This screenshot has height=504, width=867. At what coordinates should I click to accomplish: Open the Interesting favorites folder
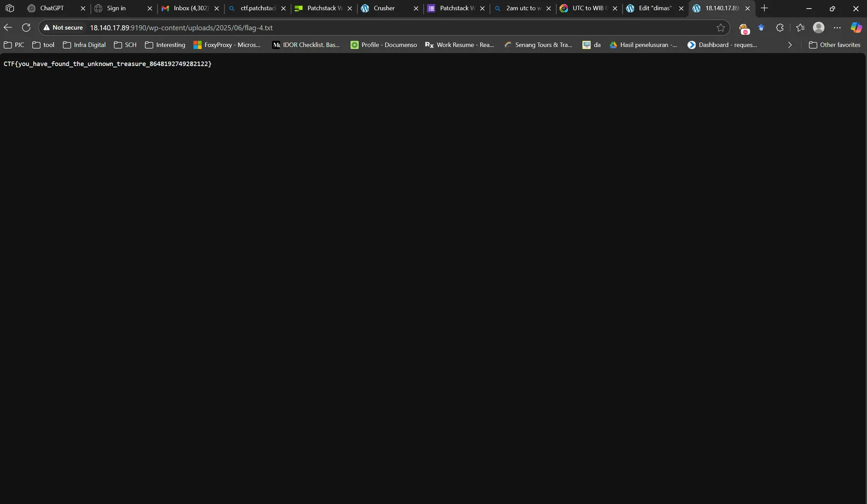click(165, 45)
